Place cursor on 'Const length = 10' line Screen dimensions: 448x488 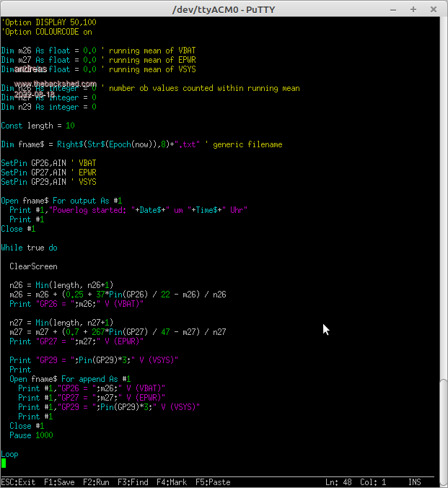point(38,126)
